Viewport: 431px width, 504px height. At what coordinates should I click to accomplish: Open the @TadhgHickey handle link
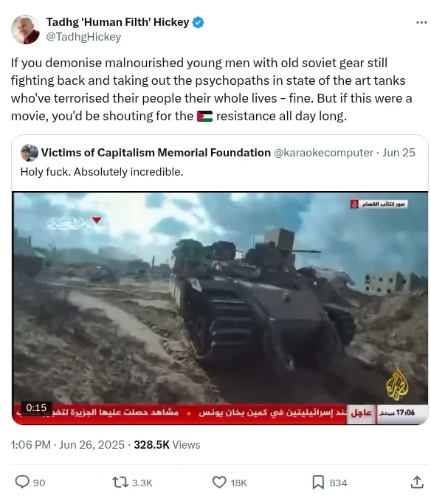coord(83,37)
